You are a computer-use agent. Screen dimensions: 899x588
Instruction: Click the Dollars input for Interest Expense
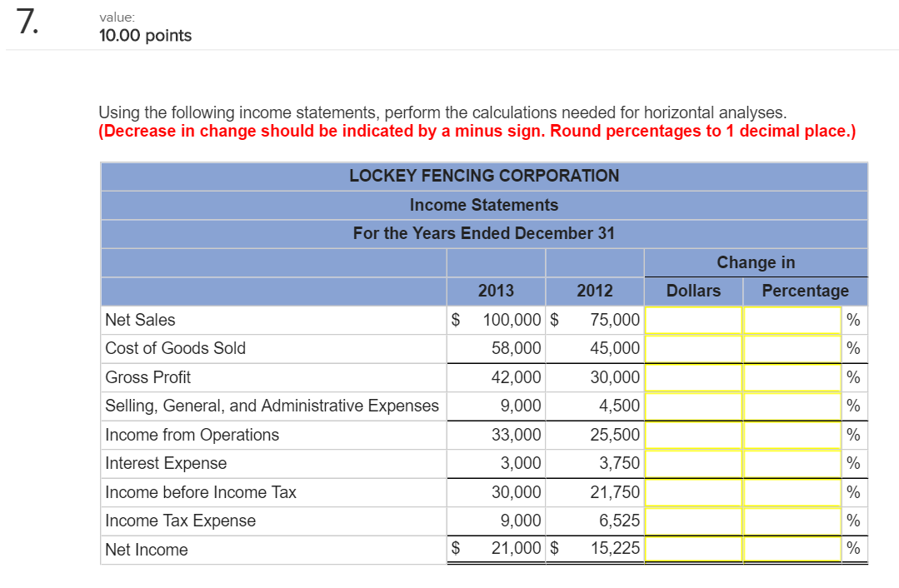(693, 463)
